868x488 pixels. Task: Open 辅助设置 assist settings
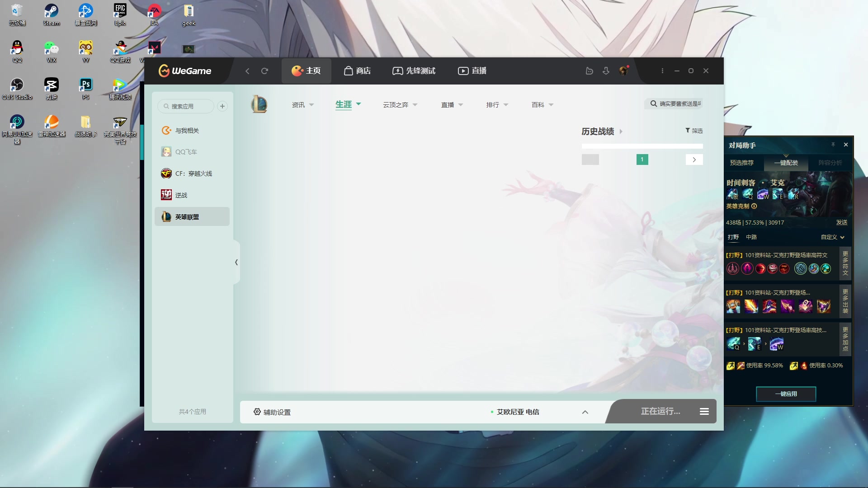272,412
